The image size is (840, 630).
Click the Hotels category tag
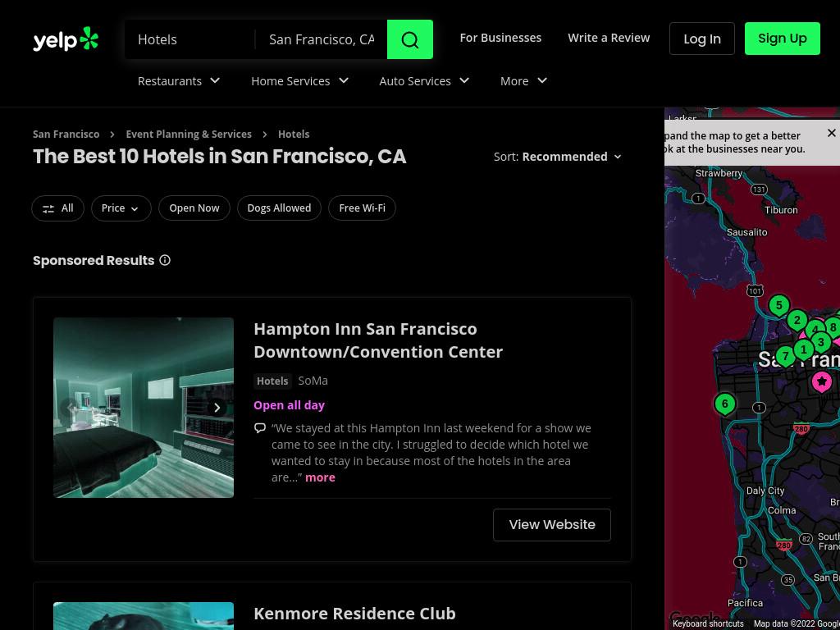tap(272, 381)
